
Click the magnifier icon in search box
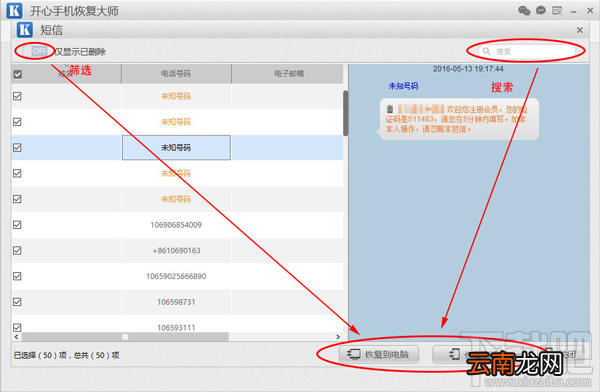point(486,51)
